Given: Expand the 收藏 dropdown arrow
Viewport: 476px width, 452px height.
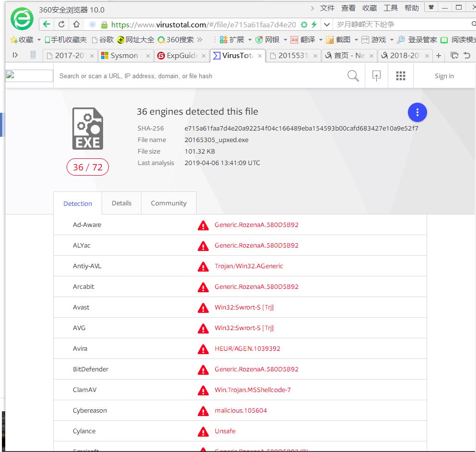Looking at the screenshot, I should pyautogui.click(x=39, y=40).
